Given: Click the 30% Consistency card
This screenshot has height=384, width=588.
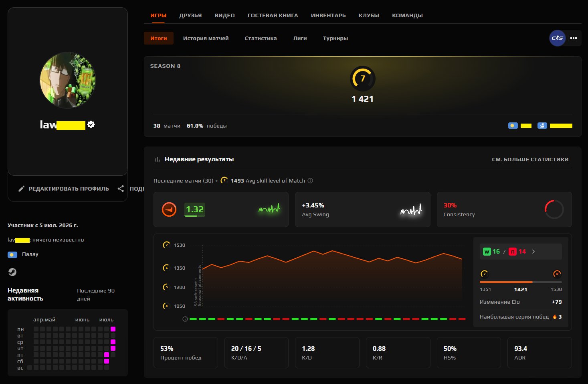Looking at the screenshot, I should click(x=504, y=209).
